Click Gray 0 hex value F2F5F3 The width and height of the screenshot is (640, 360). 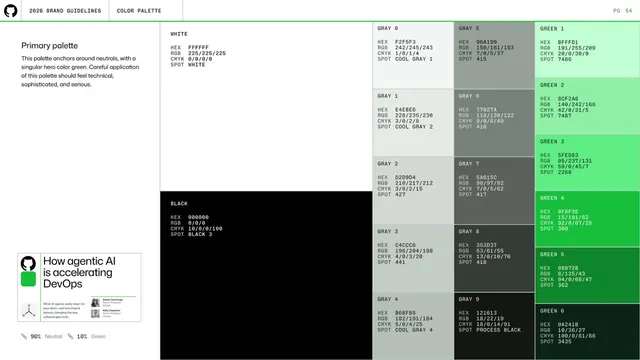tap(405, 42)
